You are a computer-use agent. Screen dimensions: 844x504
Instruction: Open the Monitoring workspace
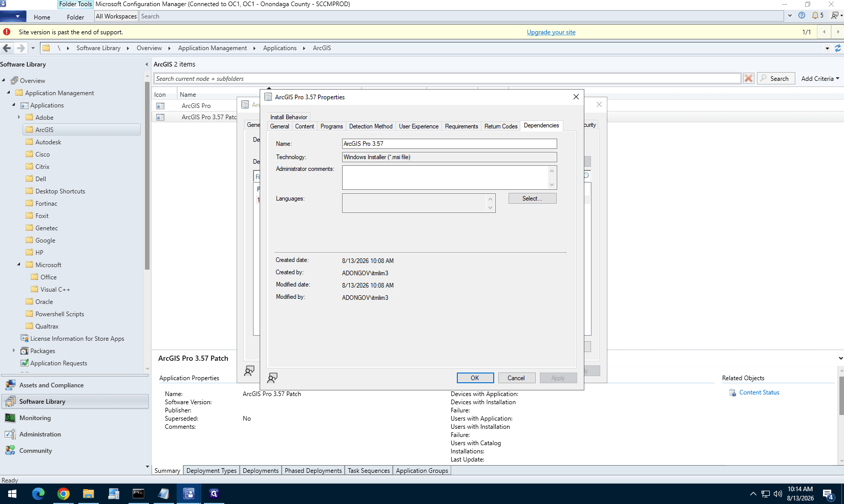pos(35,418)
